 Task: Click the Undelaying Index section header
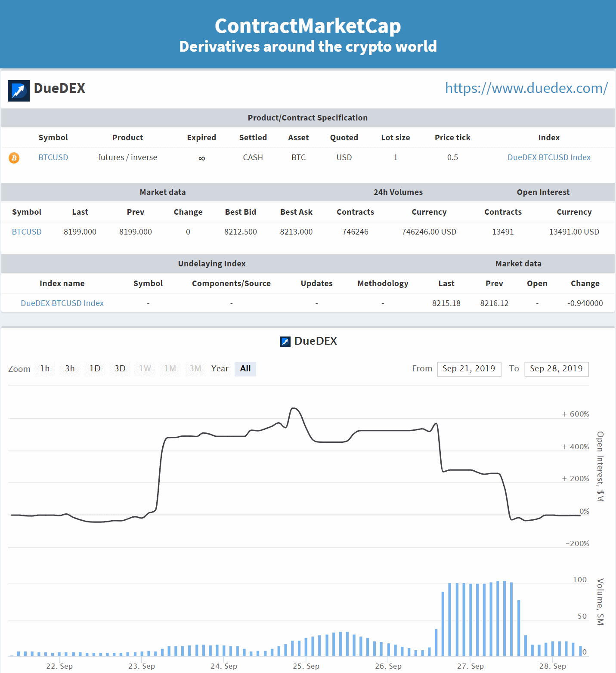click(x=212, y=264)
